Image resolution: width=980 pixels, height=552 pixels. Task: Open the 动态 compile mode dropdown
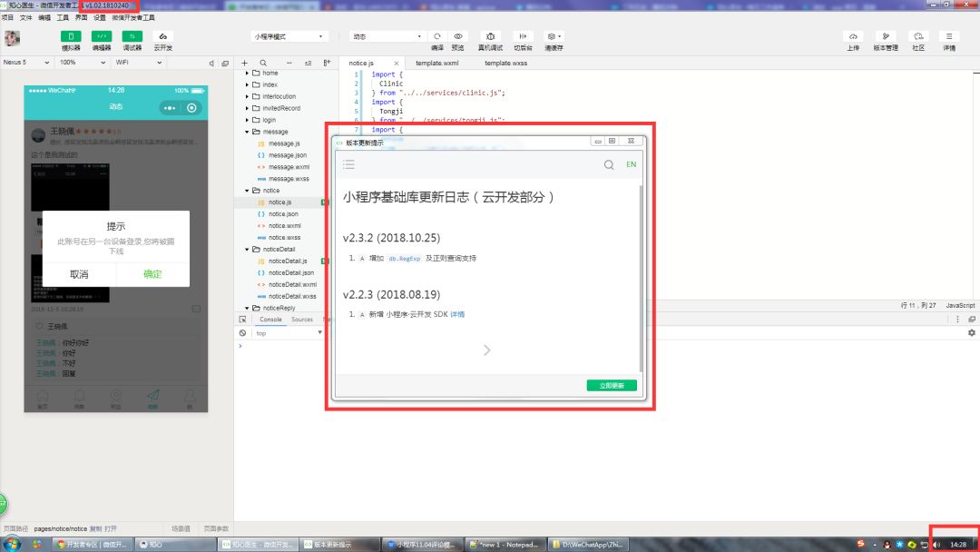coord(387,37)
